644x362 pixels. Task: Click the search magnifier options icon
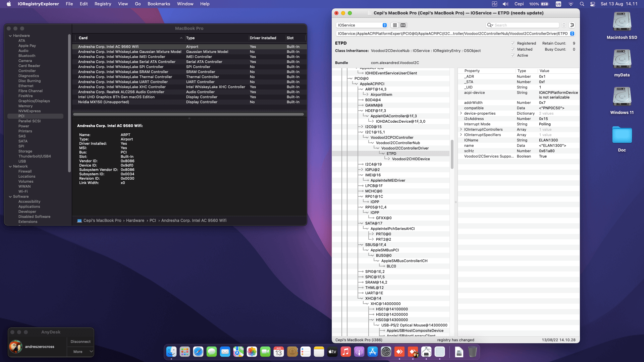coord(490,25)
